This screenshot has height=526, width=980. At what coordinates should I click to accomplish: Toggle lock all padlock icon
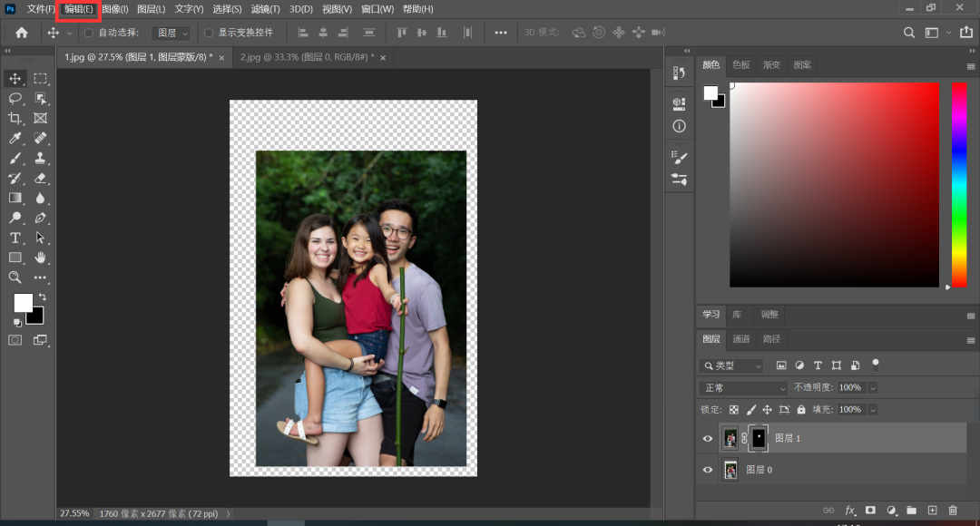(x=801, y=410)
